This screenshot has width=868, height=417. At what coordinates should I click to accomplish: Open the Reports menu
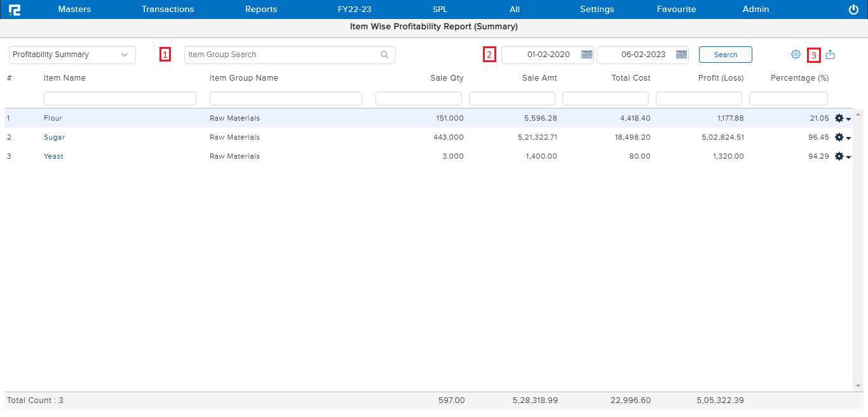pos(261,9)
